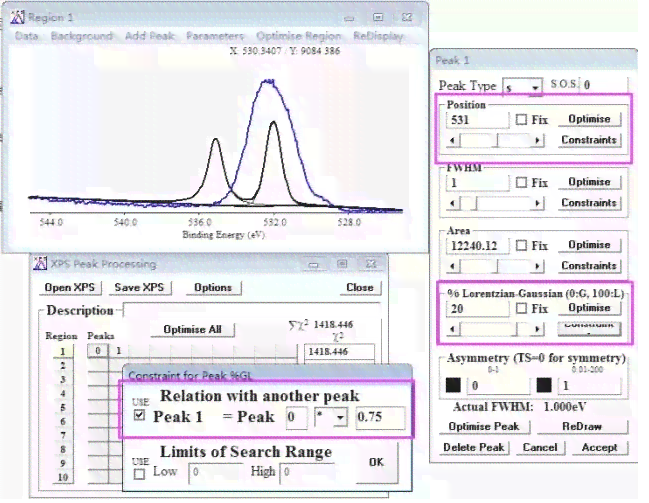Screen dimensions: 649x503
Task: Click left arrow of Lorentzian-Gaussian slider
Action: tap(452, 329)
